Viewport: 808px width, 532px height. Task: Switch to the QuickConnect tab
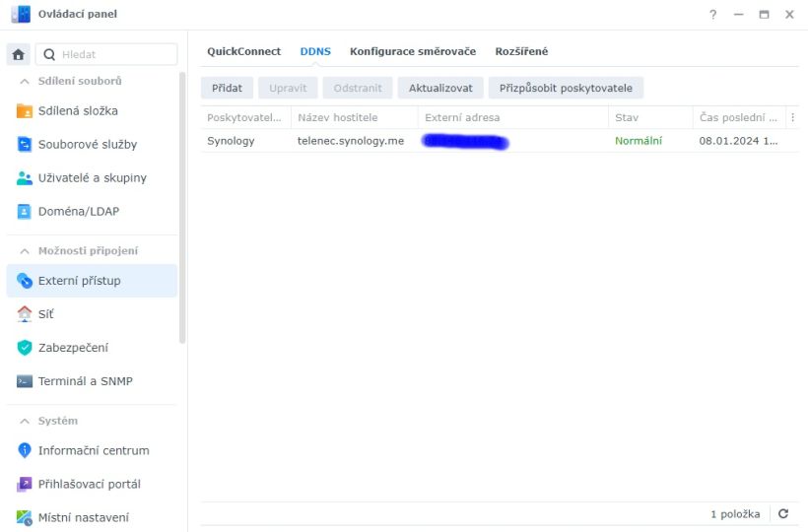pyautogui.click(x=243, y=51)
